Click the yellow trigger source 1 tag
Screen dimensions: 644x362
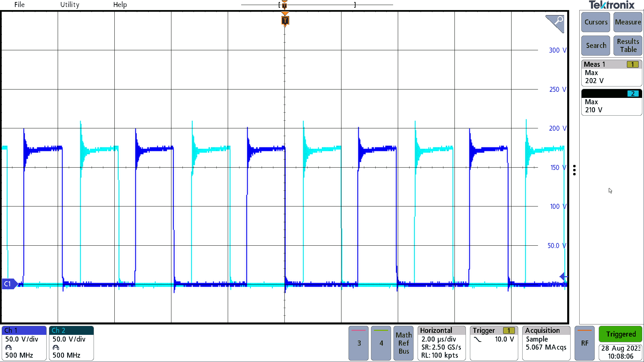pos(509,330)
